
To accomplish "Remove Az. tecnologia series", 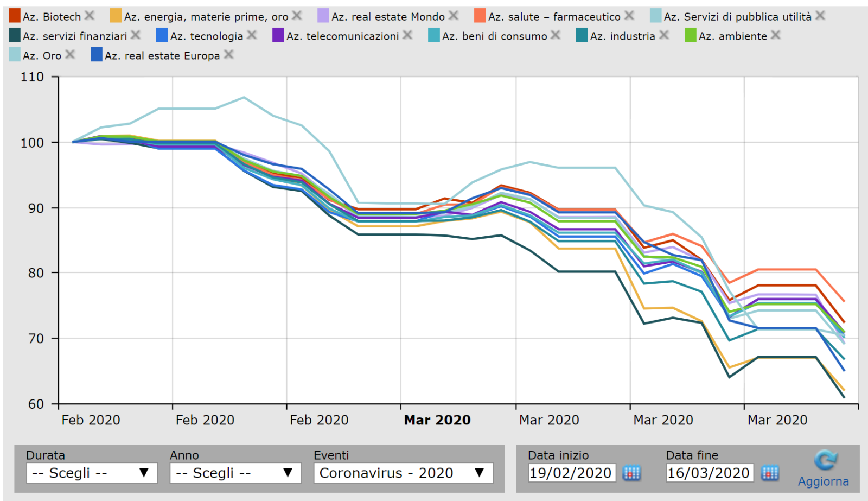I will pos(252,35).
